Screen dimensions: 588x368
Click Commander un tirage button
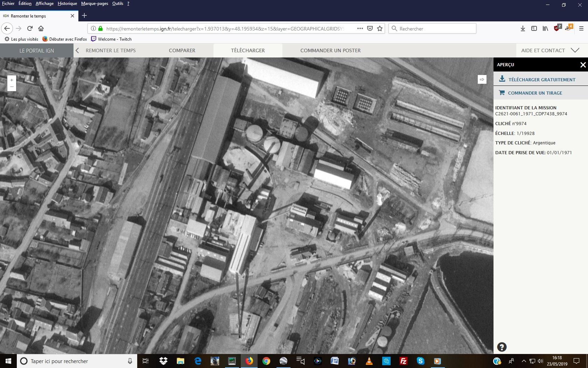coord(535,93)
